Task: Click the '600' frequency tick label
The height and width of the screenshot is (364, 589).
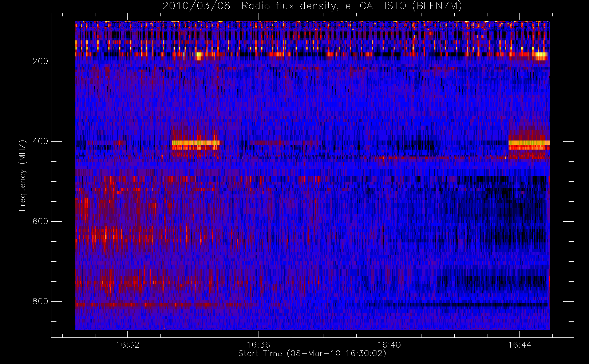Action: coord(40,221)
